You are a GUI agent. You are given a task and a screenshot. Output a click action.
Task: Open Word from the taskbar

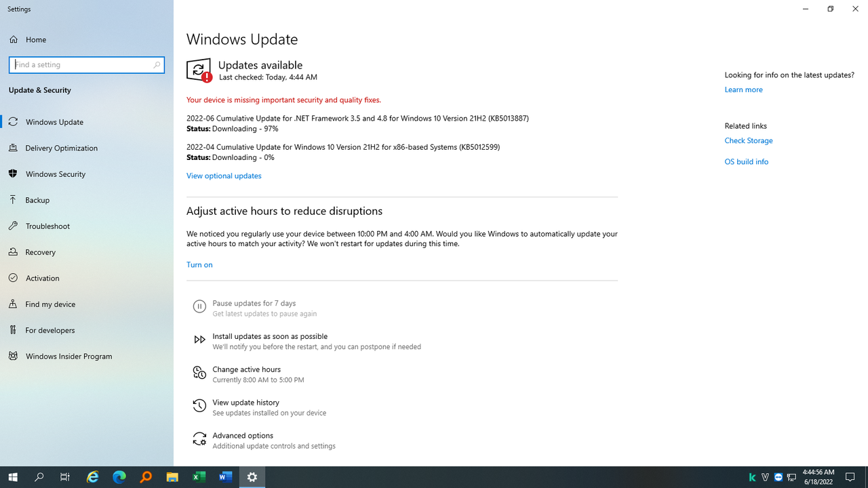tap(225, 477)
